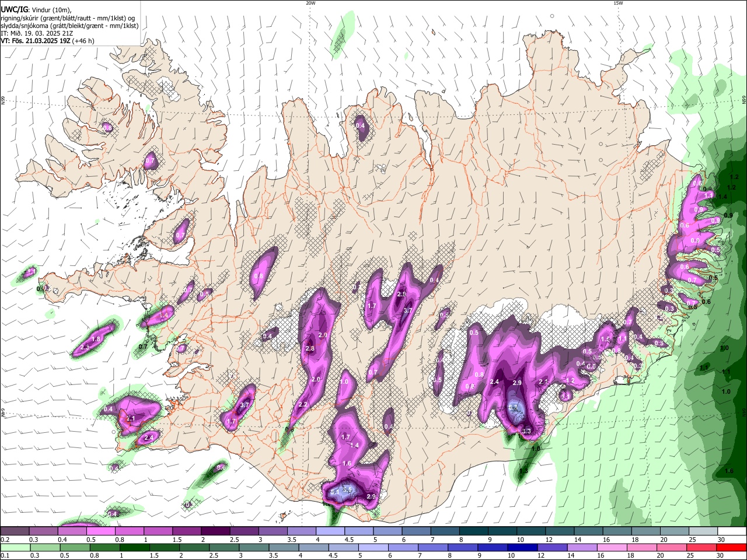This screenshot has width=747, height=560.
Task: Select the snow legend swatch between 0.5 and 0.8
Action: click(100, 531)
